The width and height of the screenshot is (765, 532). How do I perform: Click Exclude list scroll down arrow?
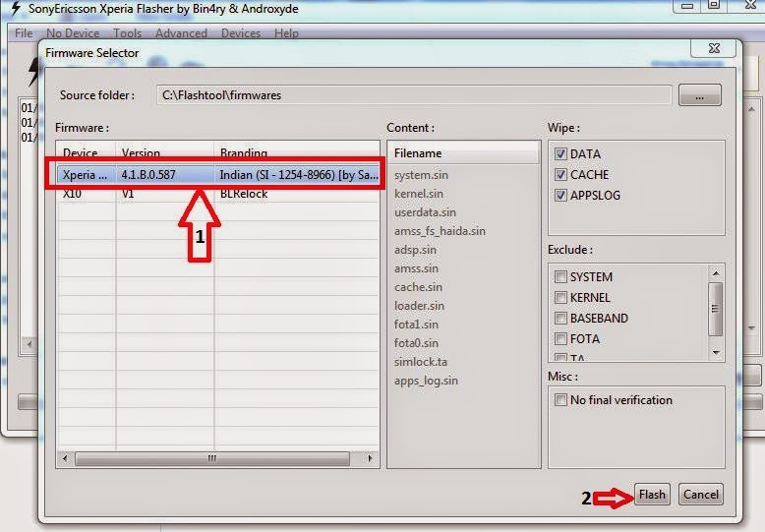click(716, 352)
